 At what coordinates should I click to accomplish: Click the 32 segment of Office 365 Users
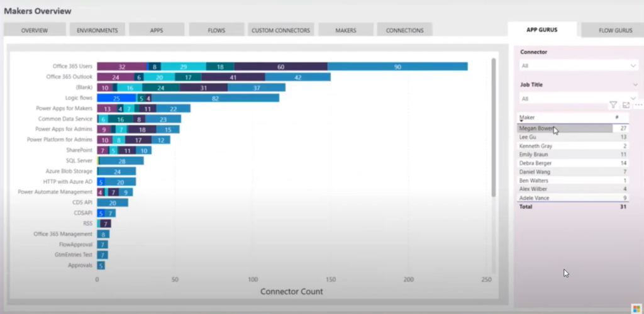(x=122, y=67)
